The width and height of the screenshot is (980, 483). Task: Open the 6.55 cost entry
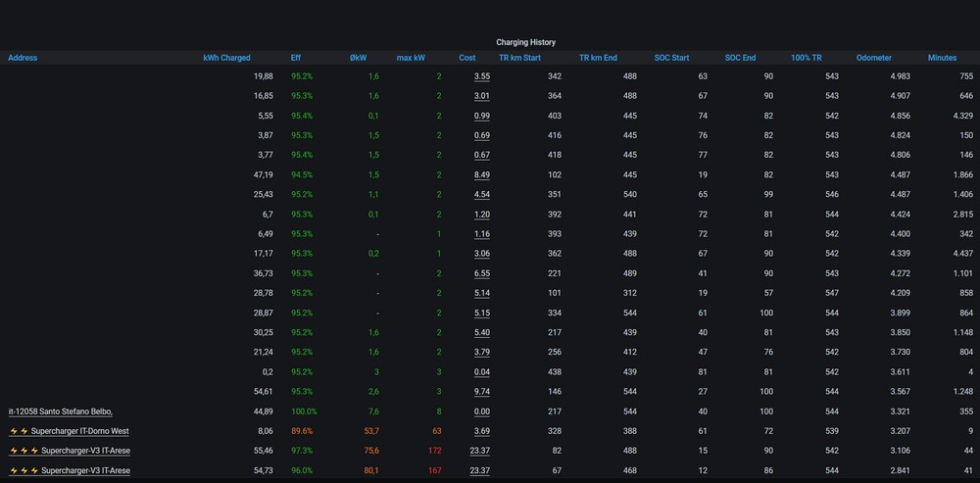(x=481, y=273)
